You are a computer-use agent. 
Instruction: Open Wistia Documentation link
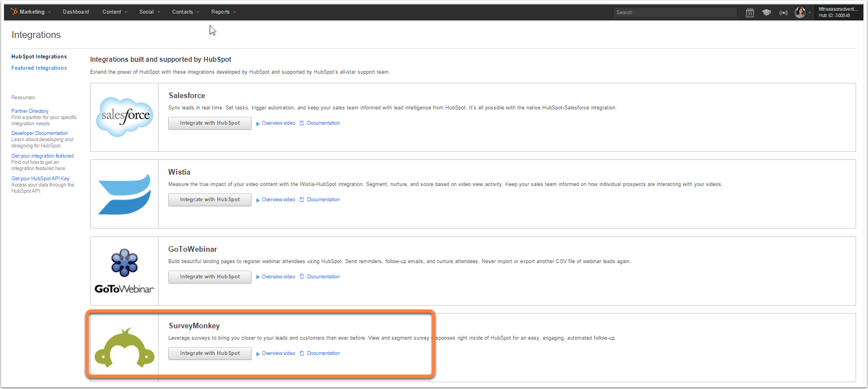tap(324, 200)
